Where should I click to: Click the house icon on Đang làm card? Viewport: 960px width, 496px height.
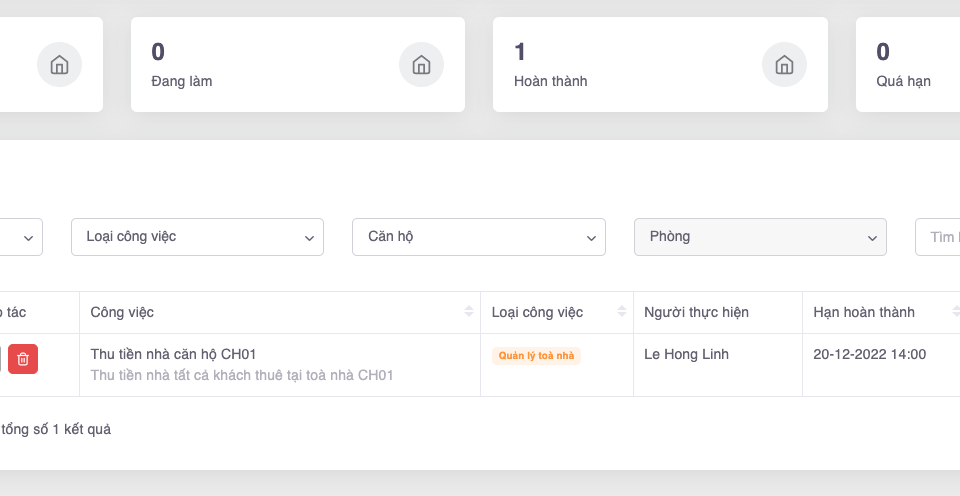point(421,65)
